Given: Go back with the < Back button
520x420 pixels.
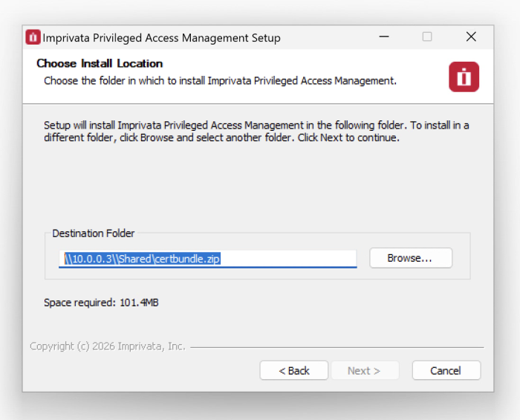Looking at the screenshot, I should tap(294, 370).
